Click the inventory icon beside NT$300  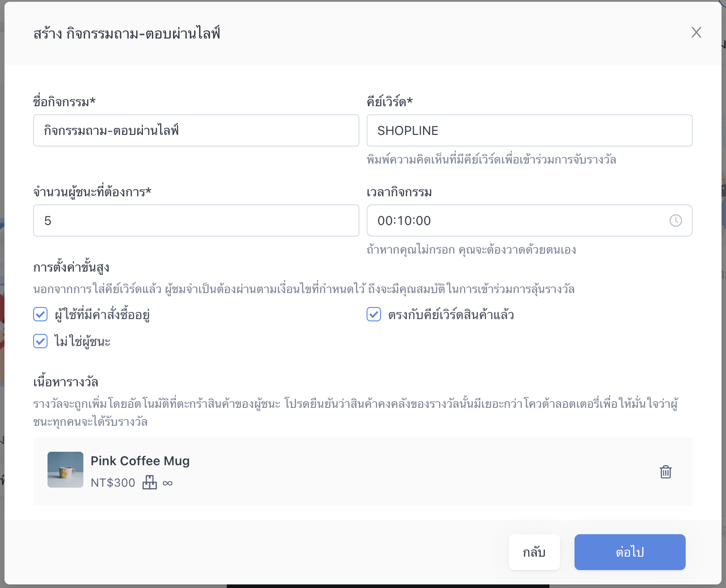coord(150,483)
